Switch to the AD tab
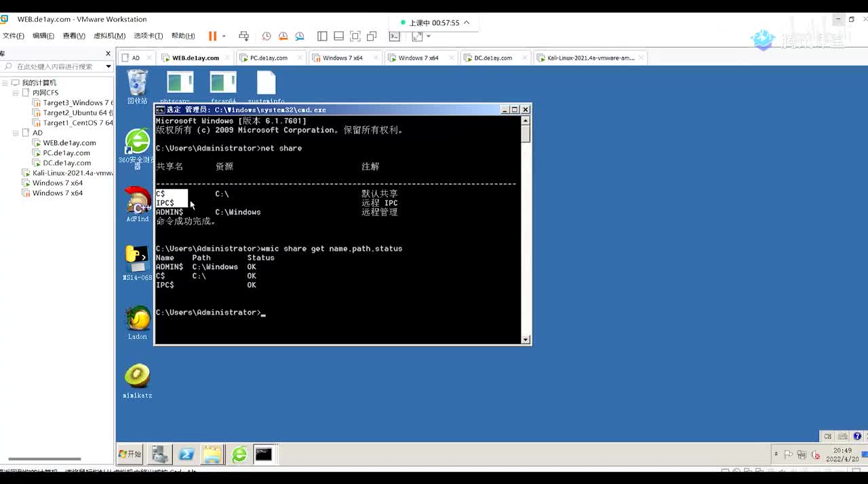 [136, 58]
